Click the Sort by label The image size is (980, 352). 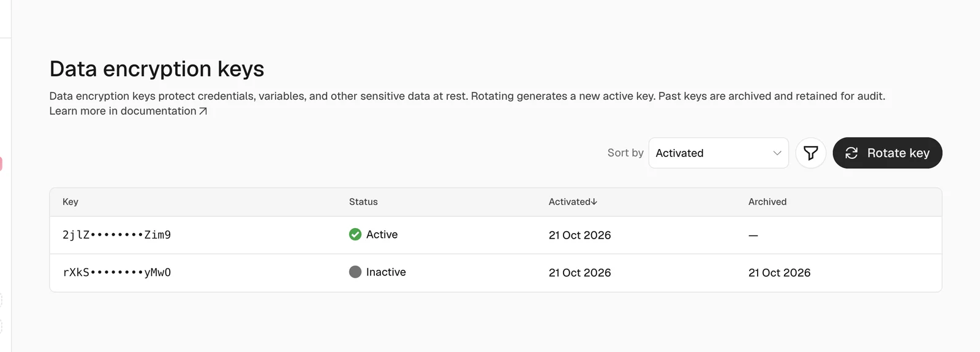tap(625, 153)
